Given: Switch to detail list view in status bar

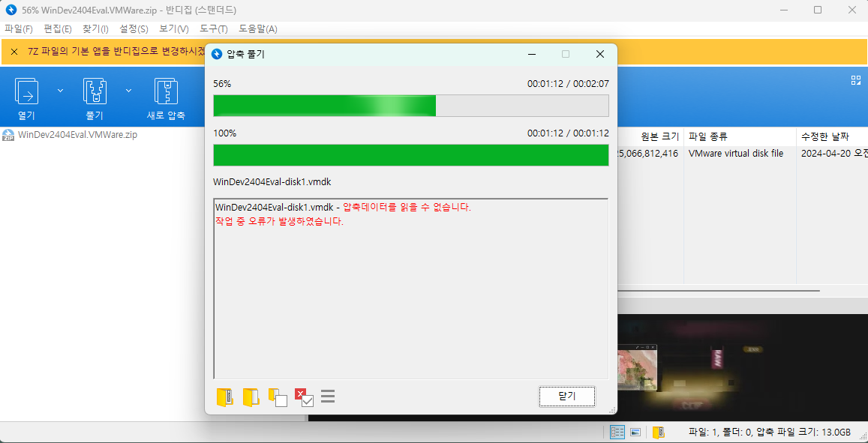Looking at the screenshot, I should coord(617,432).
